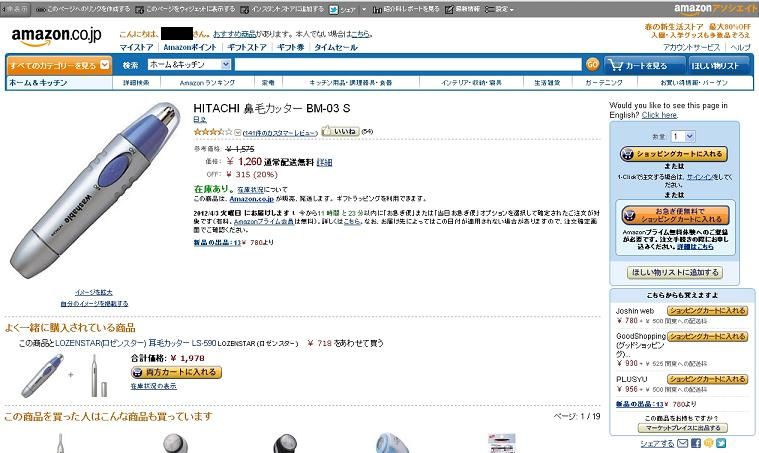Share the product on Facebook
The image size is (759, 453).
[696, 443]
